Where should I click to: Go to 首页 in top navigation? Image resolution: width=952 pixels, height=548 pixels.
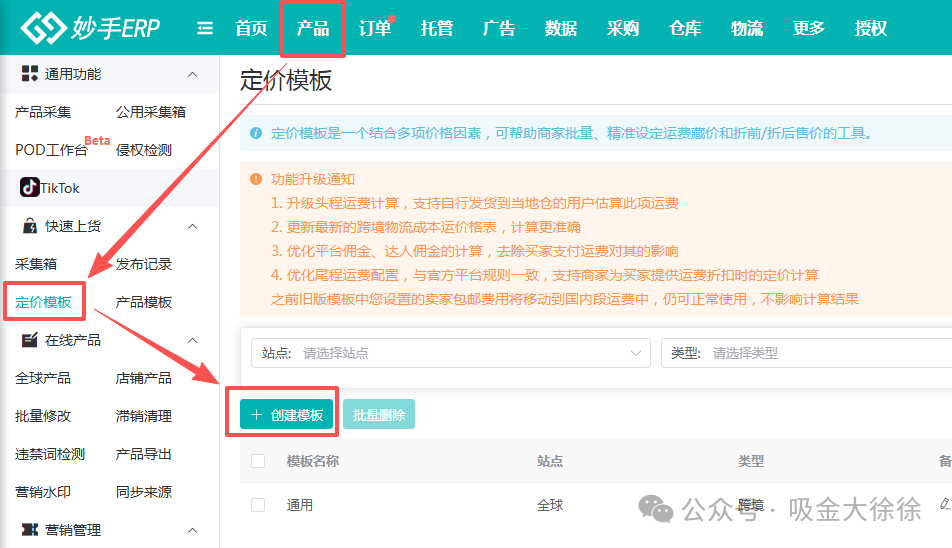click(251, 28)
